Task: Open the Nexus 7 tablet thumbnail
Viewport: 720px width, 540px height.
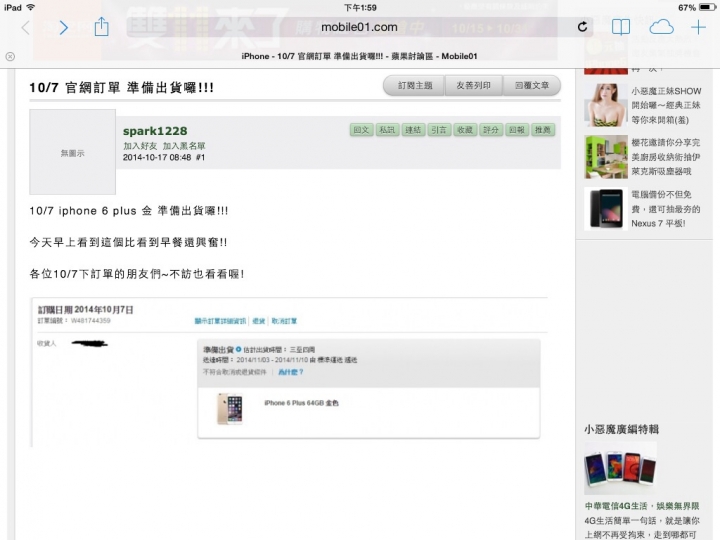Action: click(606, 209)
